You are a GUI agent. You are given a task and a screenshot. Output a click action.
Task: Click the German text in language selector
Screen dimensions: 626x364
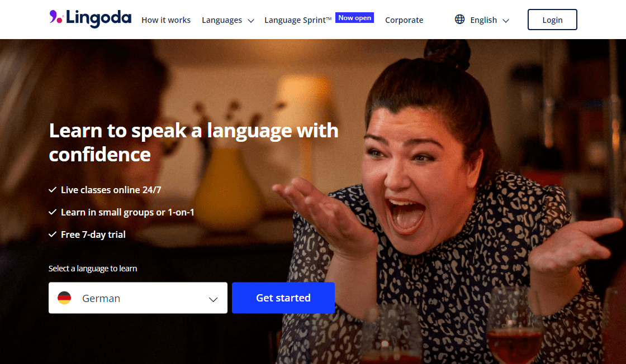click(101, 298)
